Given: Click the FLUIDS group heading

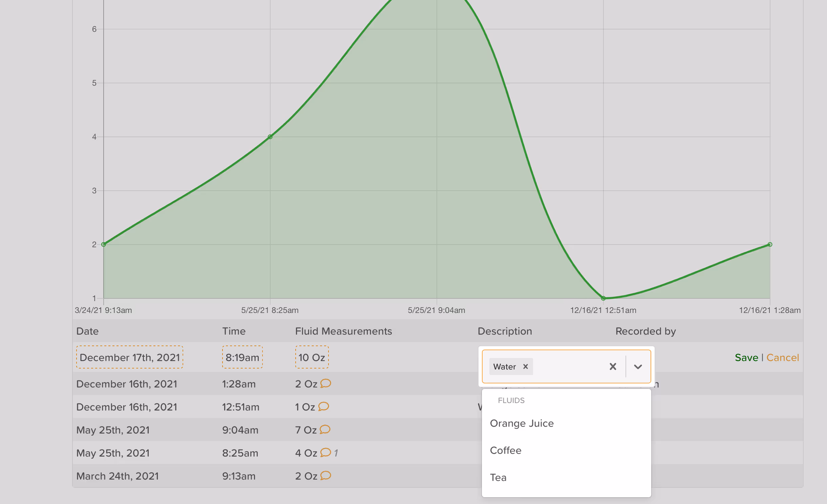Looking at the screenshot, I should click(511, 400).
